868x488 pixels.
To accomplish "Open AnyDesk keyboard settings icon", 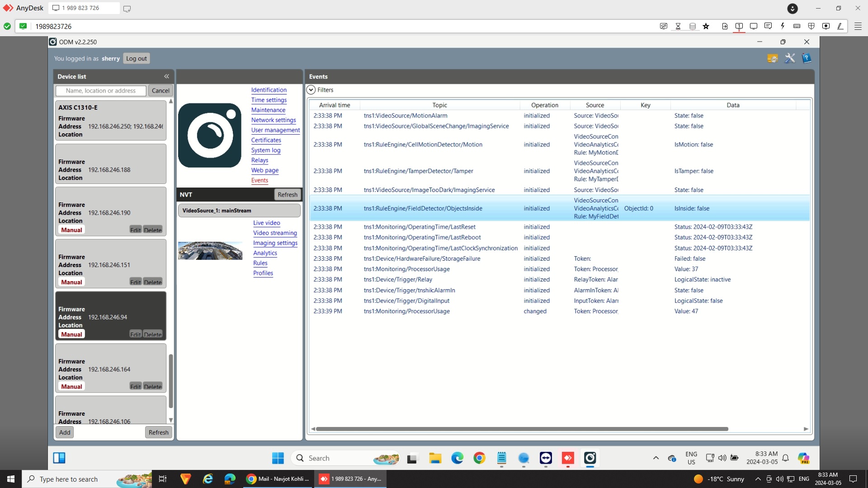I will pos(797,26).
